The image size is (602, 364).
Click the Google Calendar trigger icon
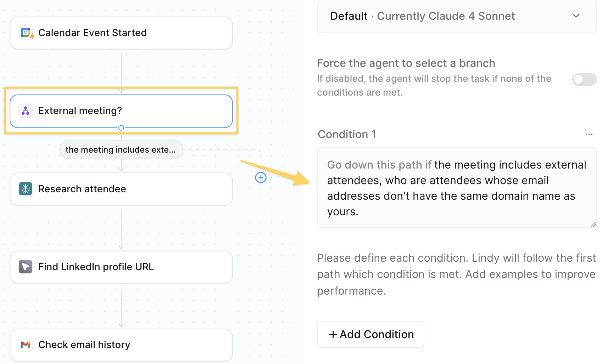(26, 33)
